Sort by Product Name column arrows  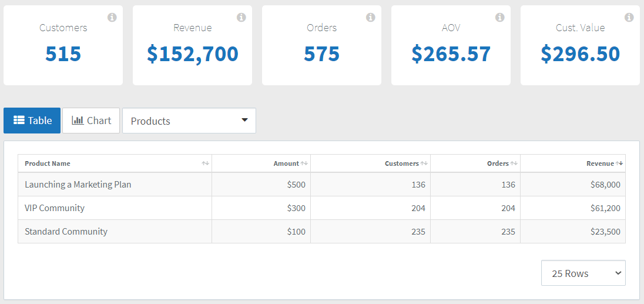pyautogui.click(x=205, y=163)
